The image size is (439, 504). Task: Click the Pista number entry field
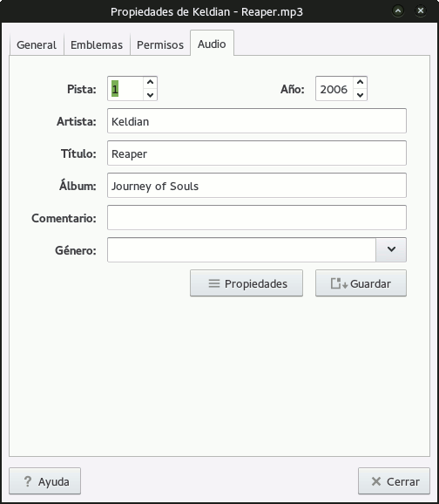tap(125, 89)
